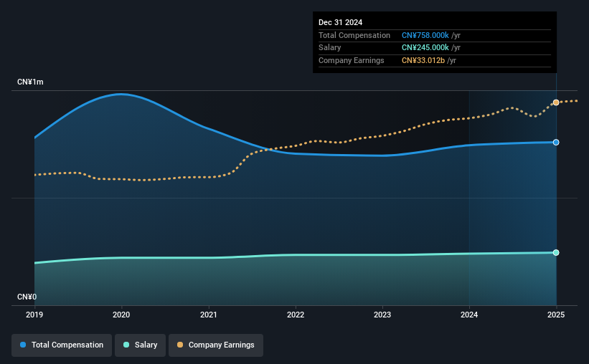
Task: Click the Salary label in tooltip
Action: pos(330,48)
